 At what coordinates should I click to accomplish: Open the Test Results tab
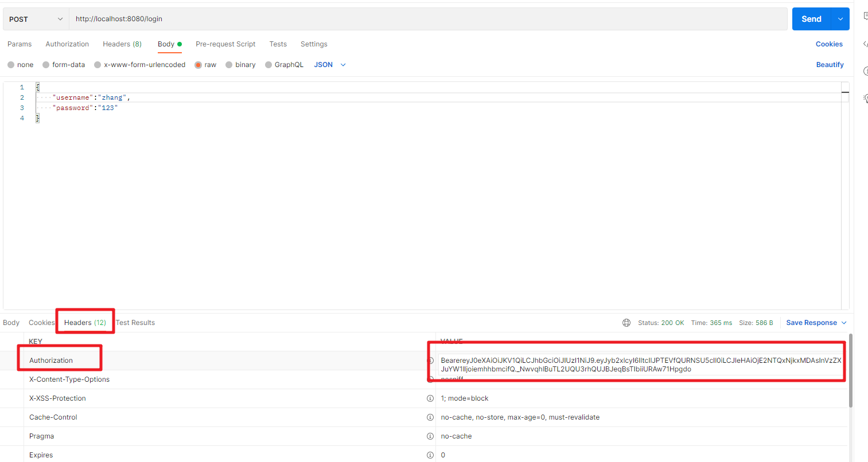pyautogui.click(x=135, y=323)
